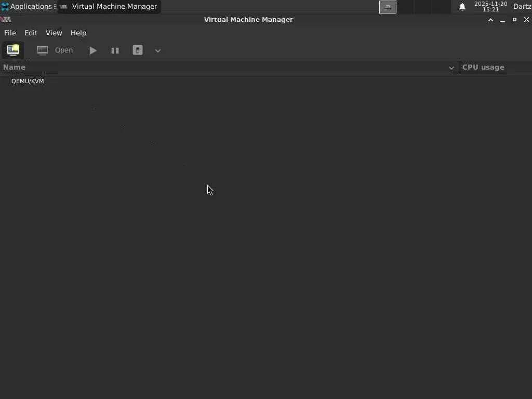
Task: Open the Help menu
Action: tap(78, 33)
